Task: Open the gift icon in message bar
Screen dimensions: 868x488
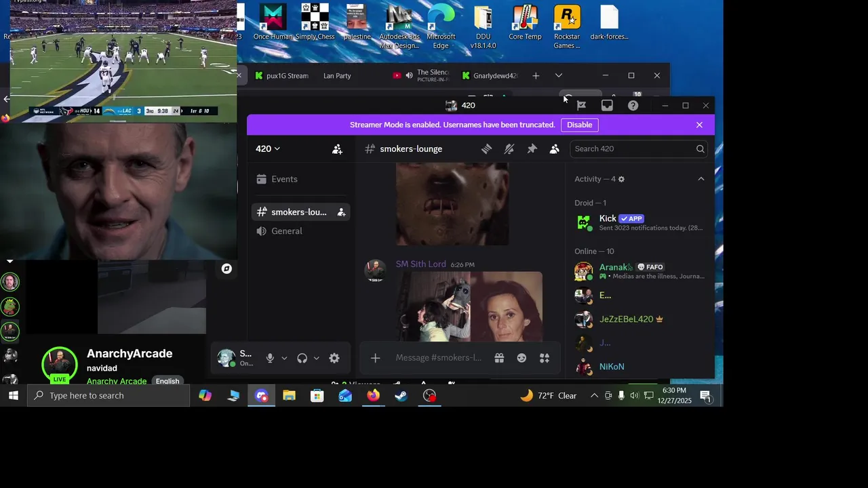Action: pos(499,358)
